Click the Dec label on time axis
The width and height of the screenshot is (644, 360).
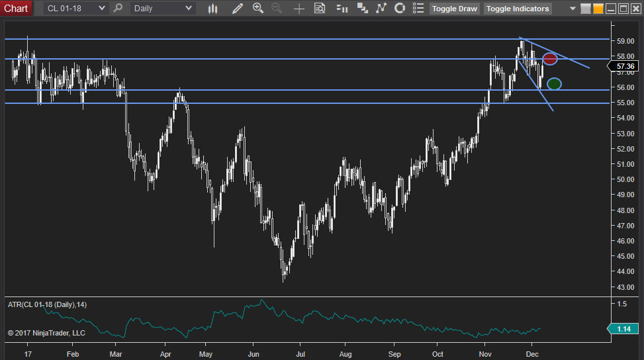point(532,354)
